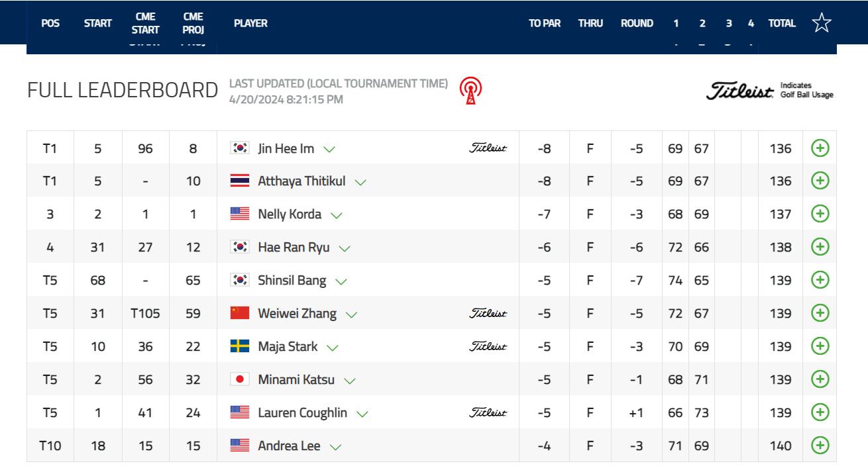868x470 pixels.
Task: Click the Thailand flag beside Atthaya Thitikul
Action: tap(241, 180)
